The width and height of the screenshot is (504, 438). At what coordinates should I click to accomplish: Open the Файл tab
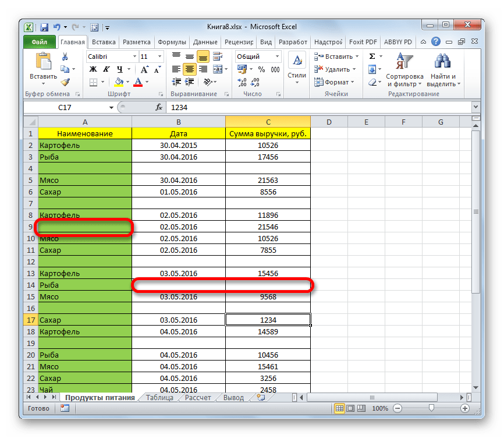pyautogui.click(x=40, y=42)
